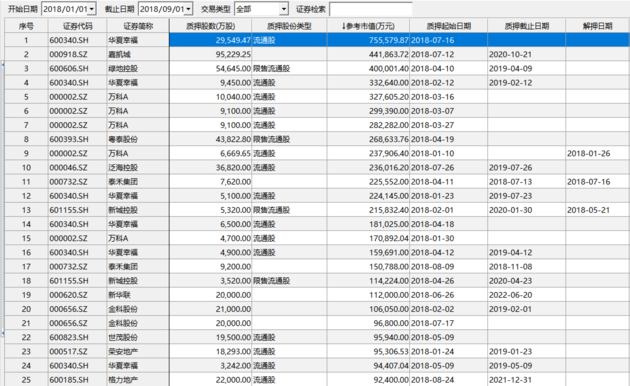The height and width of the screenshot is (386, 630).
Task: Click the 332,640.00 market value cell
Action: tap(368, 82)
